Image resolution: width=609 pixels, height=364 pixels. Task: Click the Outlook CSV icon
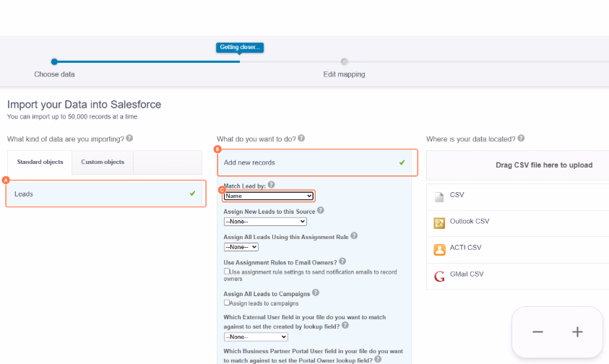(x=439, y=223)
